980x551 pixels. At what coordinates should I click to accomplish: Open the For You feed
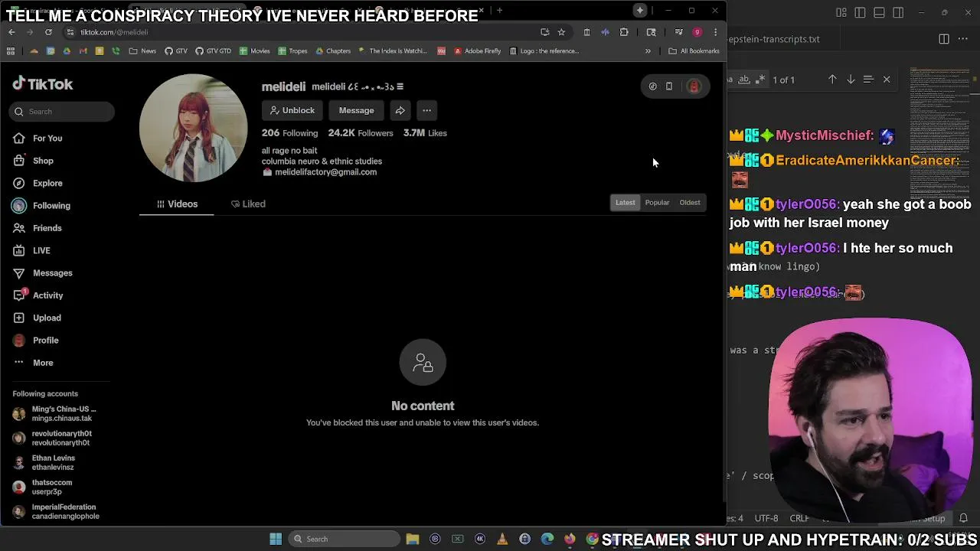[x=38, y=139]
